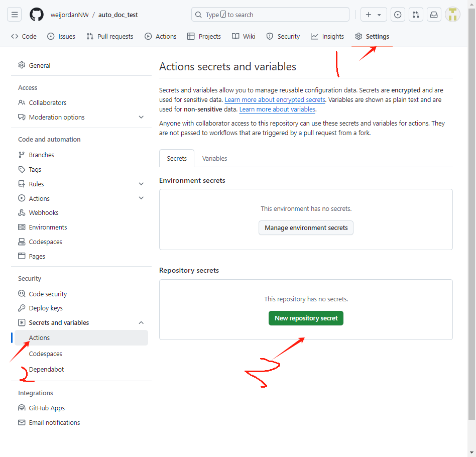The height and width of the screenshot is (457, 476).
Task: Go to weijordanNW owner profile
Action: tap(69, 15)
